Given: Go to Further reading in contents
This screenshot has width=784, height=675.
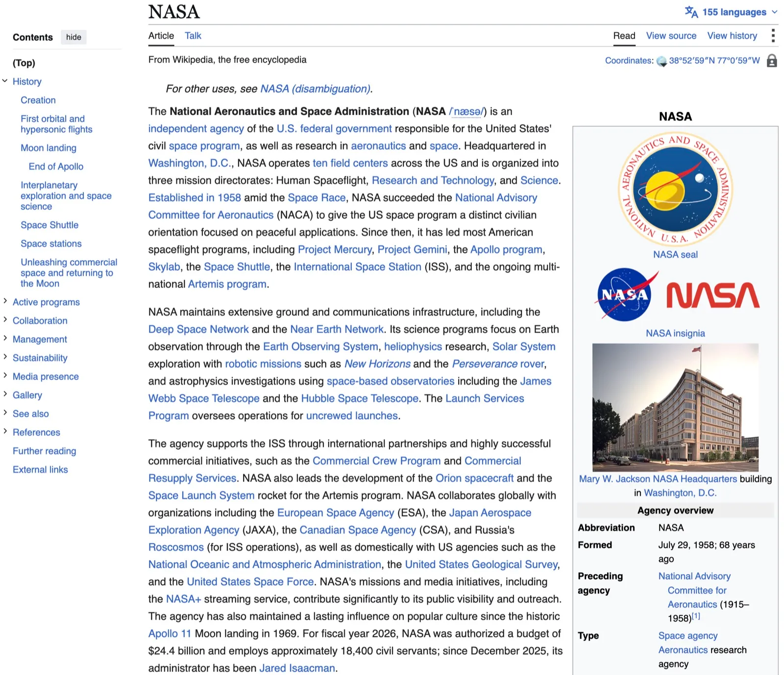Looking at the screenshot, I should (45, 451).
